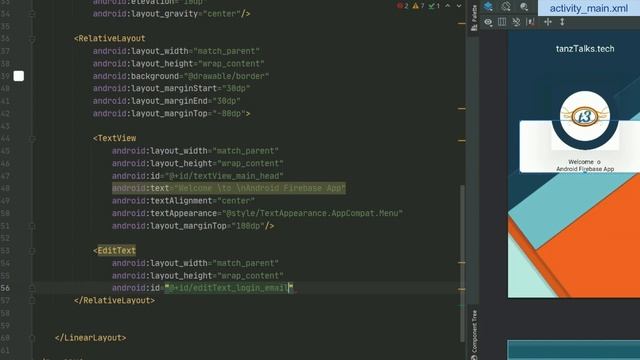Select the Welcome text in design preview
Image resolution: width=640 pixels, height=360 pixels.
click(x=585, y=165)
